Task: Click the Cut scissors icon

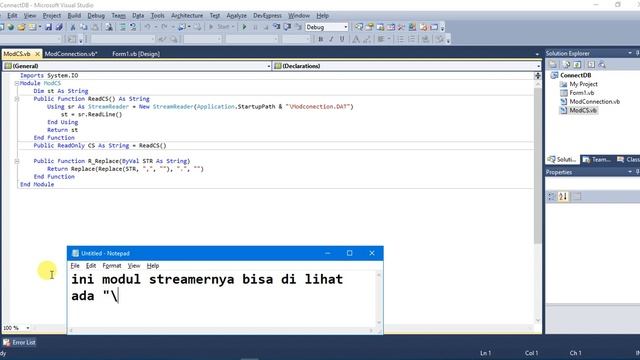Action: point(73,27)
